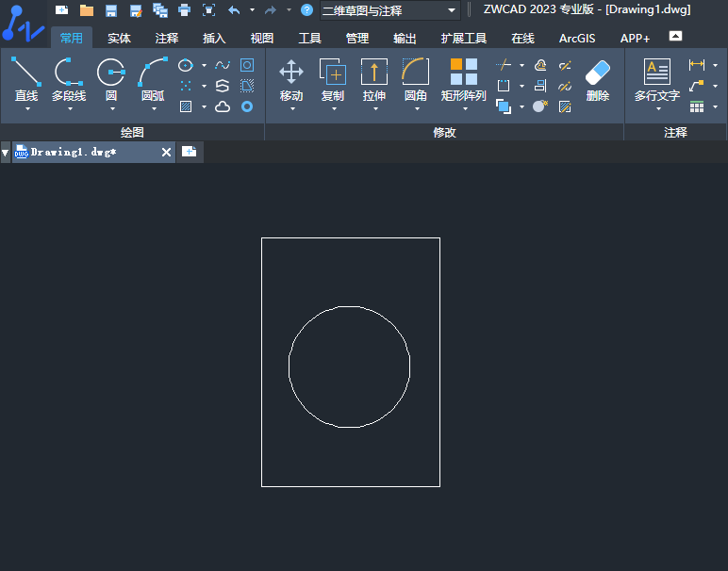Collapse the ribbon with the up-arrow button
This screenshot has width=728, height=571.
pyautogui.click(x=675, y=36)
